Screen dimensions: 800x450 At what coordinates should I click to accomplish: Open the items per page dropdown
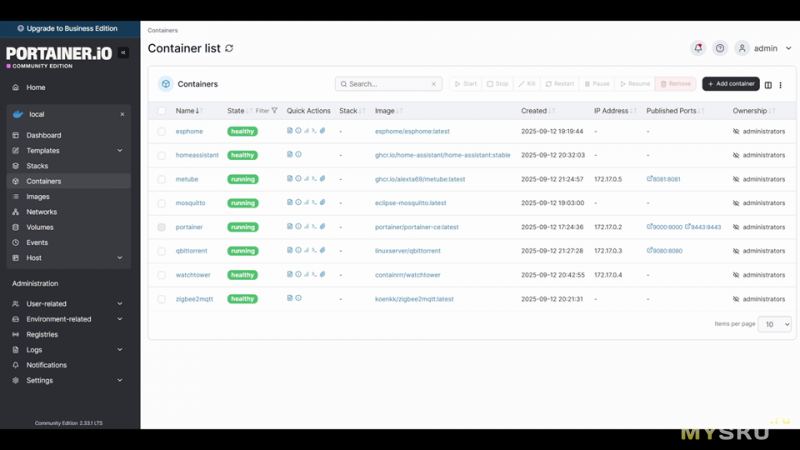[774, 324]
